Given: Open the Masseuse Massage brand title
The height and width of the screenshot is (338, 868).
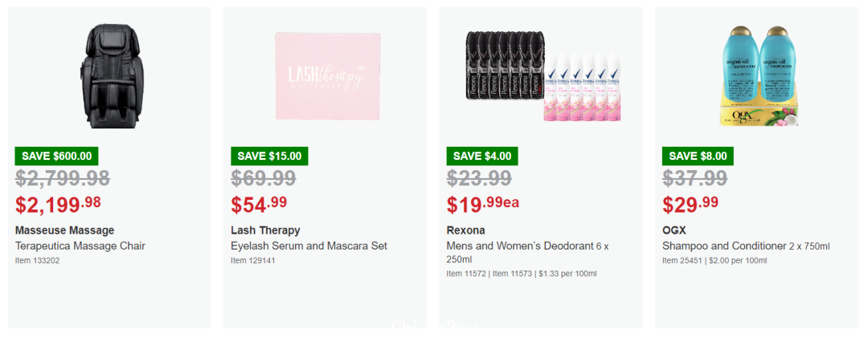Looking at the screenshot, I should coord(65,230).
